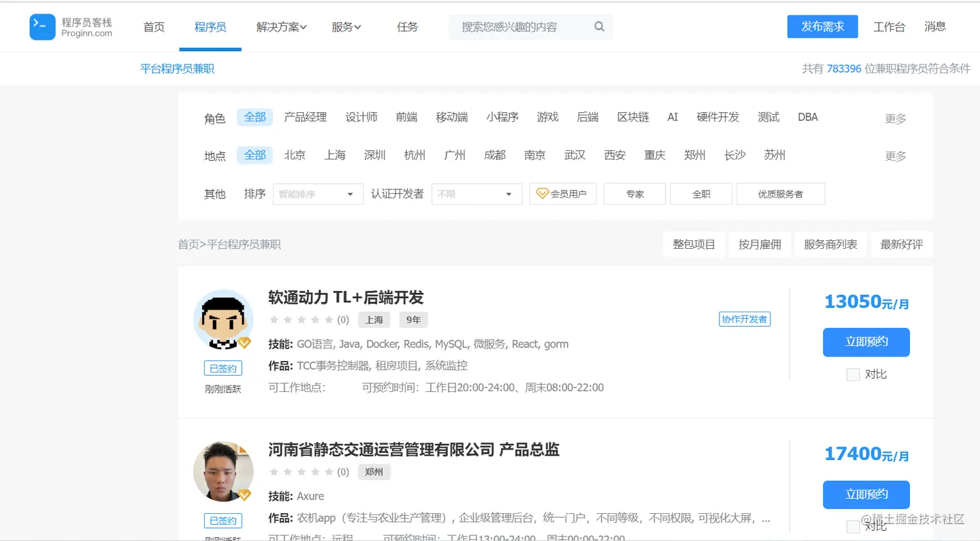980x541 pixels.
Task: Filter location by 杭州
Action: point(415,155)
